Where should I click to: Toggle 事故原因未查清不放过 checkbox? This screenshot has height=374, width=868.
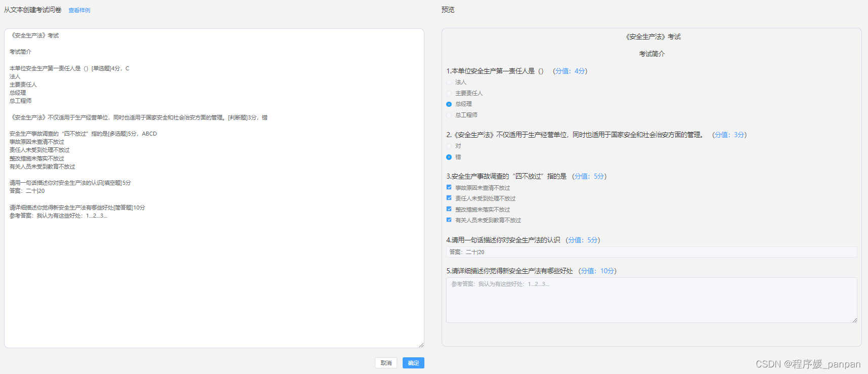[449, 187]
